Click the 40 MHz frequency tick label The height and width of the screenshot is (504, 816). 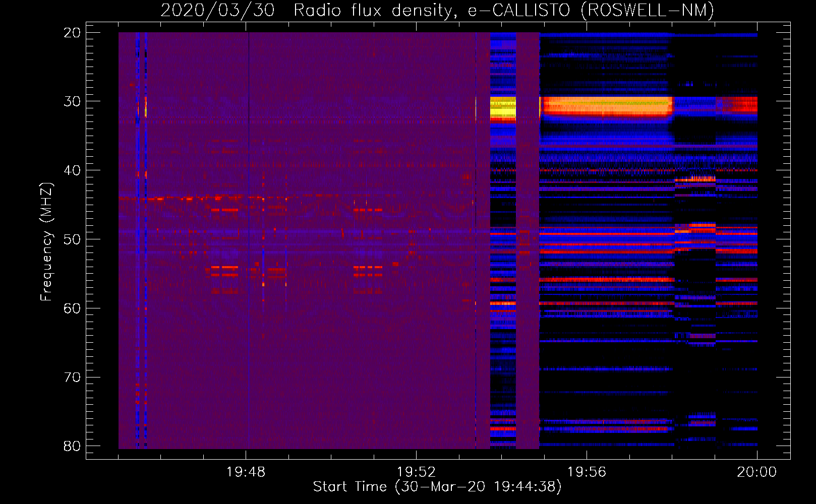click(72, 170)
